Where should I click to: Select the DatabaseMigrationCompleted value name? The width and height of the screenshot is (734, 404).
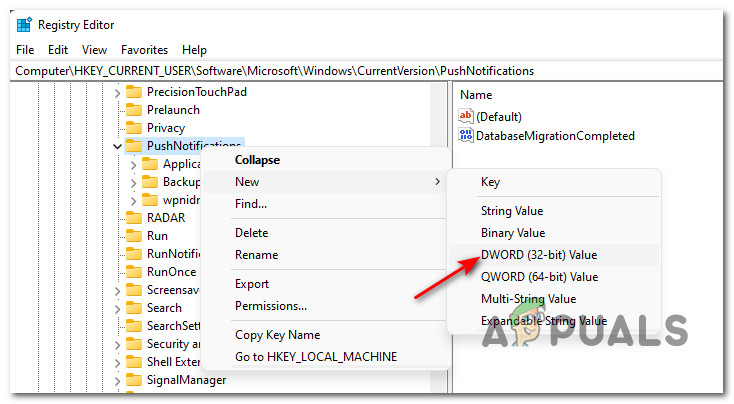[x=555, y=136]
